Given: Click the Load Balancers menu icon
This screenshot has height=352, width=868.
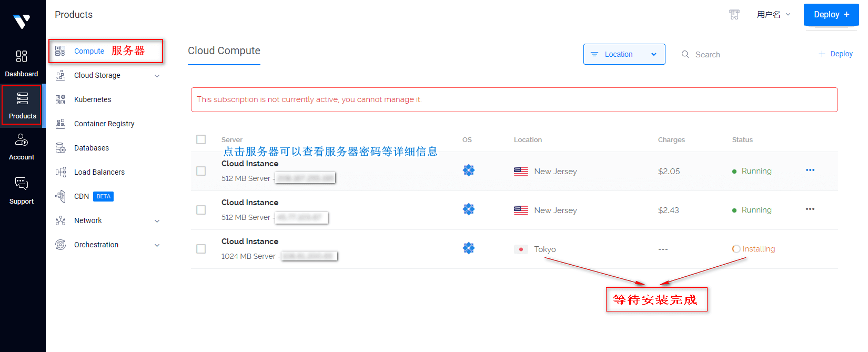Looking at the screenshot, I should click(60, 172).
